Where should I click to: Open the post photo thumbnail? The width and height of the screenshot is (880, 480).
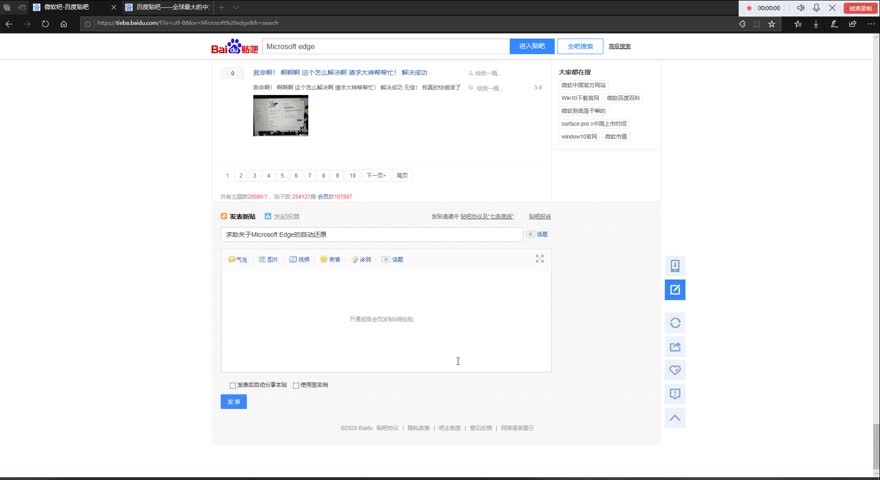(x=280, y=116)
